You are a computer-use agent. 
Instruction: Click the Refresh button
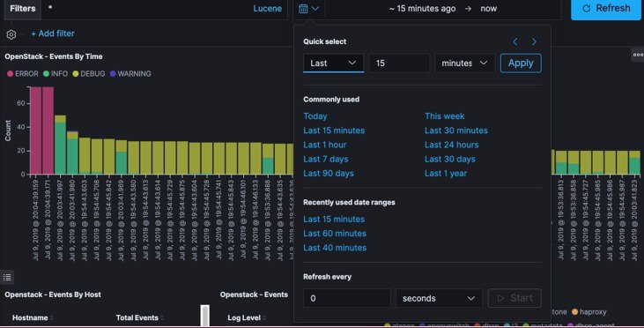tap(606, 9)
